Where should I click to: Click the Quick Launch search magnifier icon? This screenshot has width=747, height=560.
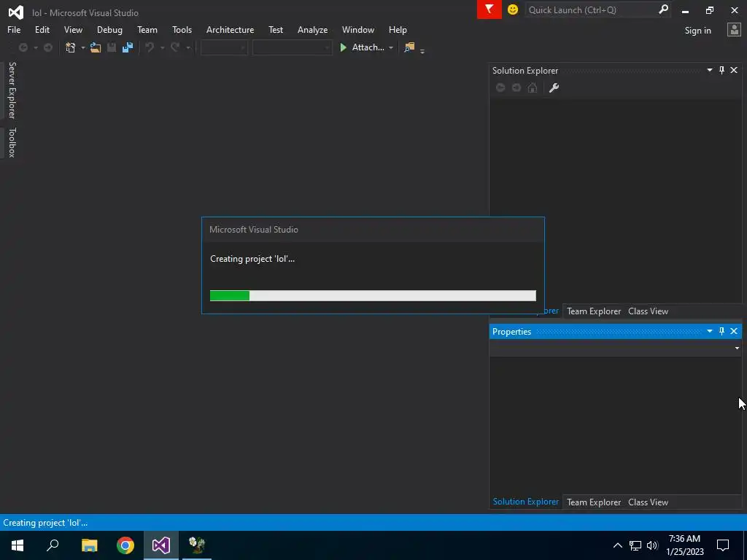tap(663, 9)
